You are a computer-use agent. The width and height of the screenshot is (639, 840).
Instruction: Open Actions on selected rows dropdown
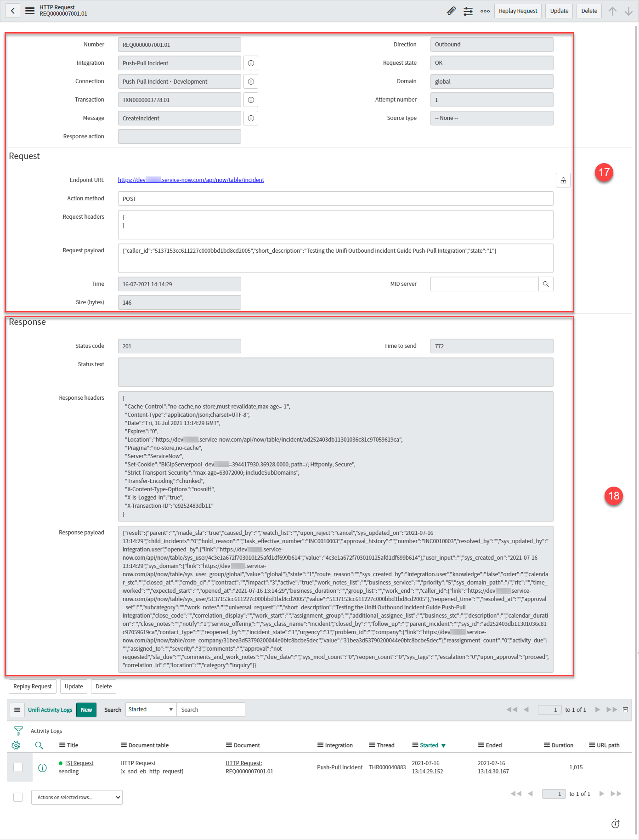click(77, 797)
